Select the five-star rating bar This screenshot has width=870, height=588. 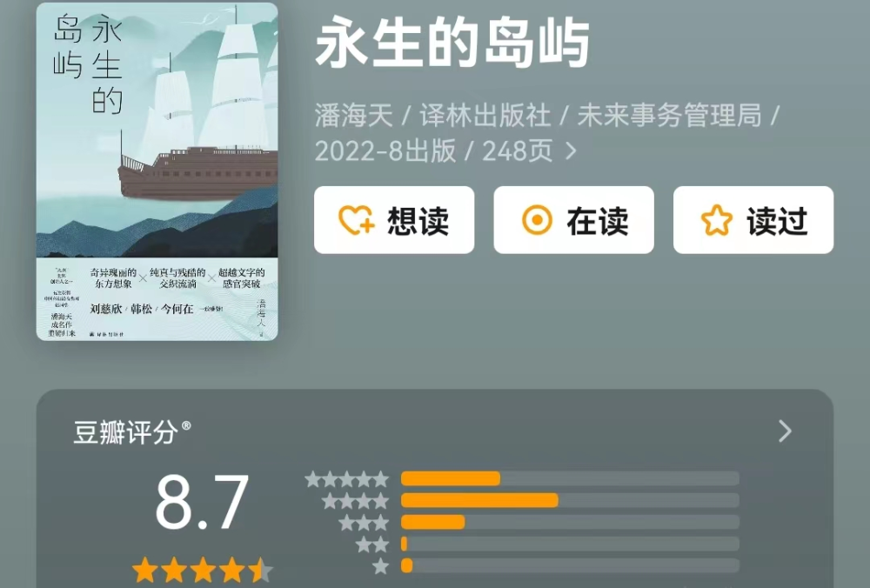coord(570,478)
